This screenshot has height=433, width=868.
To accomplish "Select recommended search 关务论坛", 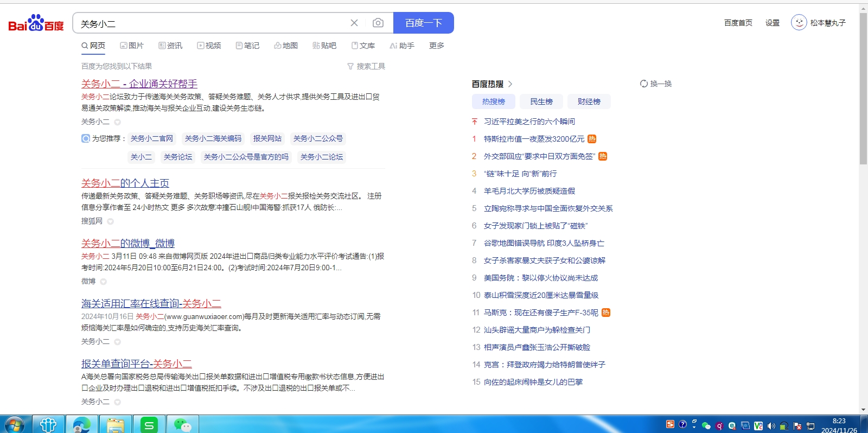I will click(178, 157).
